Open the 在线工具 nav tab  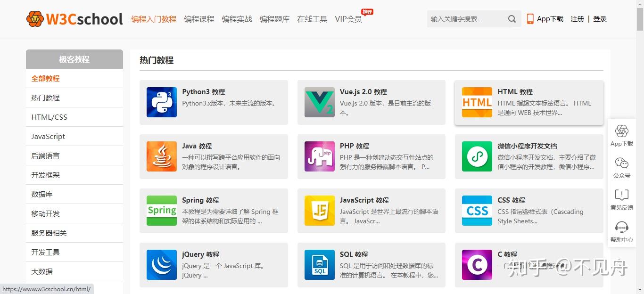click(x=312, y=19)
